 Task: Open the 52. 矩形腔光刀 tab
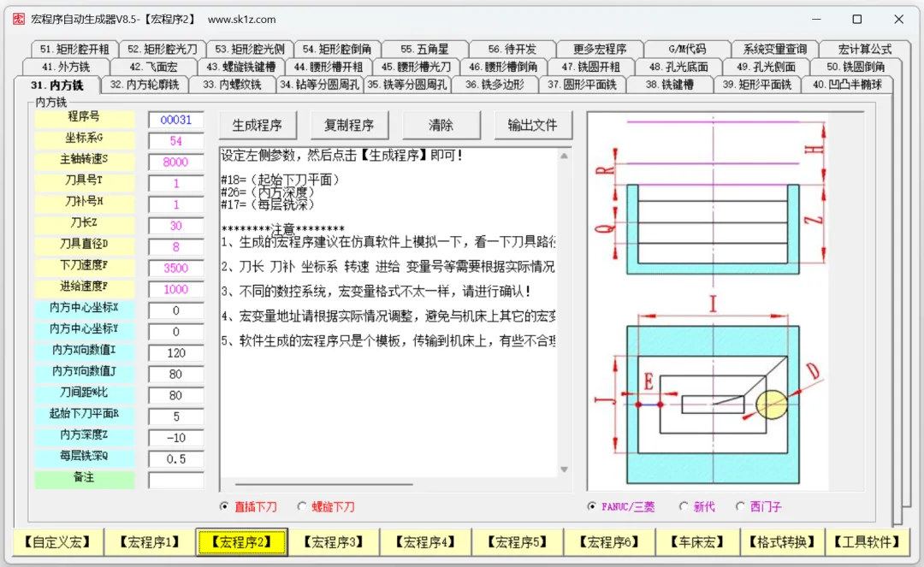163,50
